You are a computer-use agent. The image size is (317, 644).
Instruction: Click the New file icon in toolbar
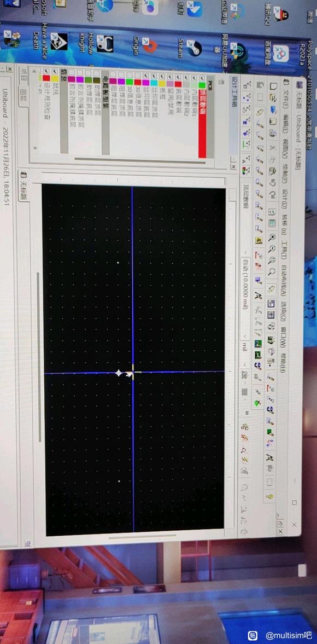(x=273, y=86)
